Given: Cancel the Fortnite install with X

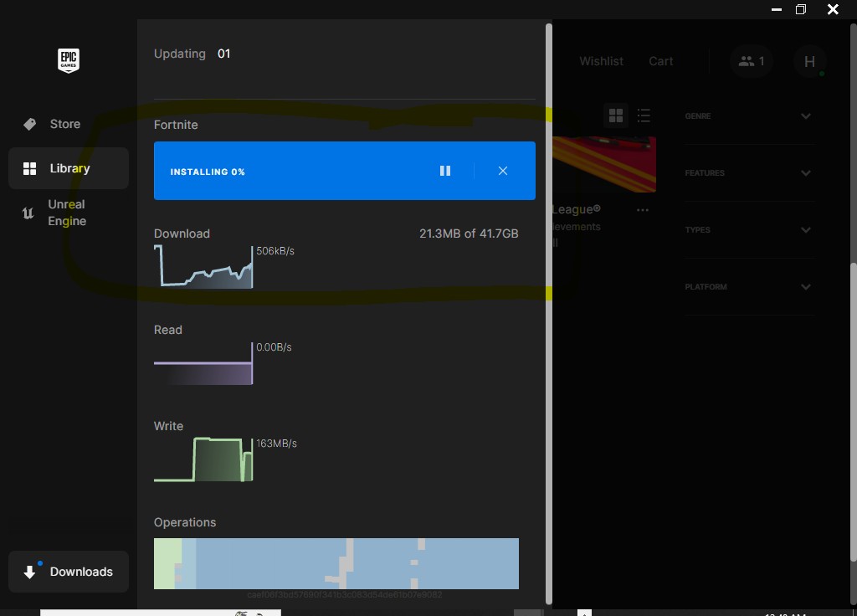Looking at the screenshot, I should (503, 171).
